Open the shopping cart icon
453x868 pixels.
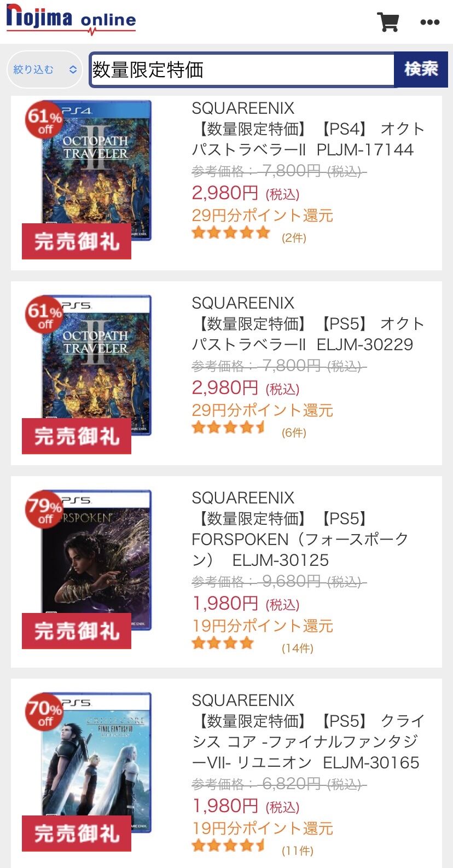click(x=388, y=22)
